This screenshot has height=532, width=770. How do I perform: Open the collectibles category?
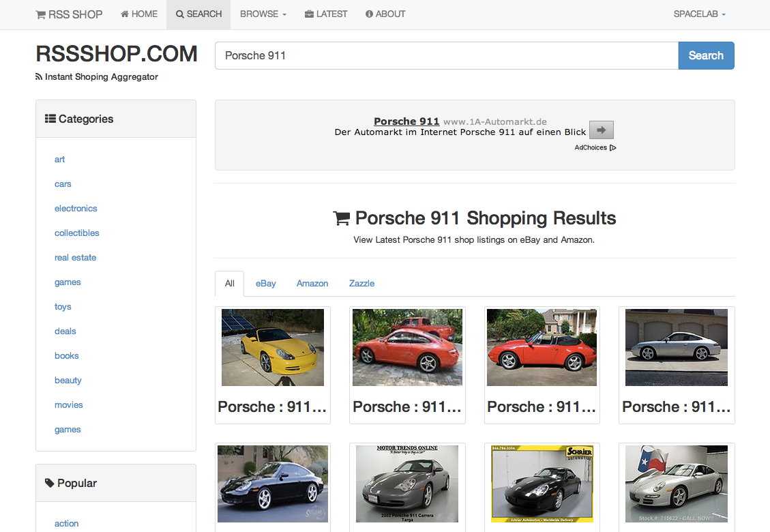coord(76,233)
